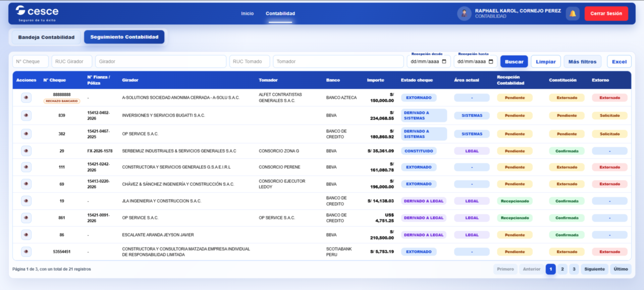Open action icon for cheque 86
Viewport: 644px width, 290px height.
pos(26,235)
